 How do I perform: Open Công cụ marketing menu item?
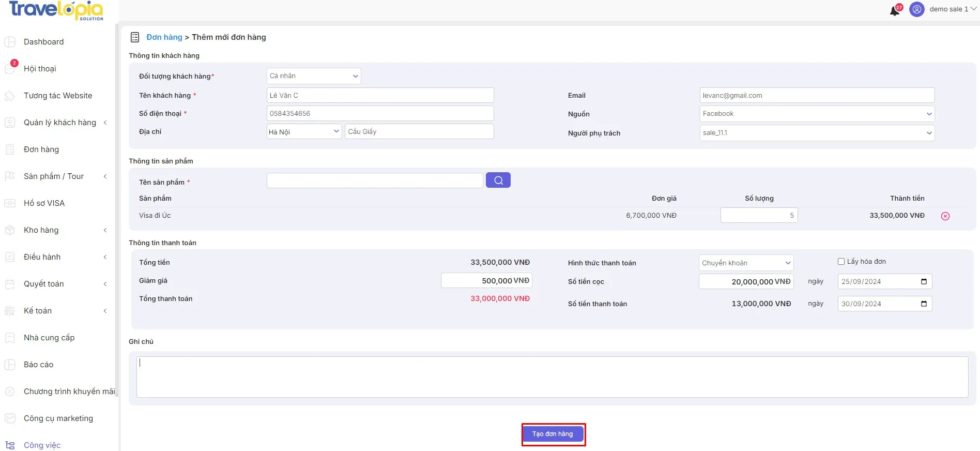coord(58,418)
